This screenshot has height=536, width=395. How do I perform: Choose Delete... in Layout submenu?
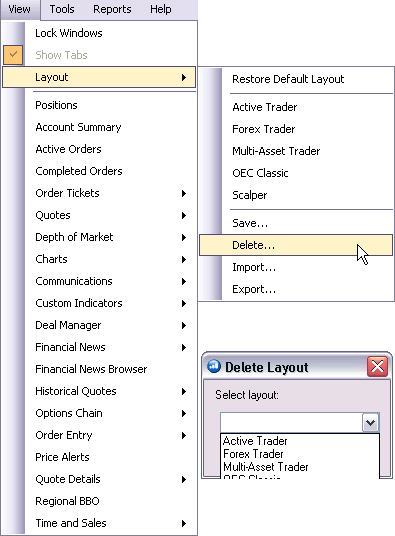[296, 245]
